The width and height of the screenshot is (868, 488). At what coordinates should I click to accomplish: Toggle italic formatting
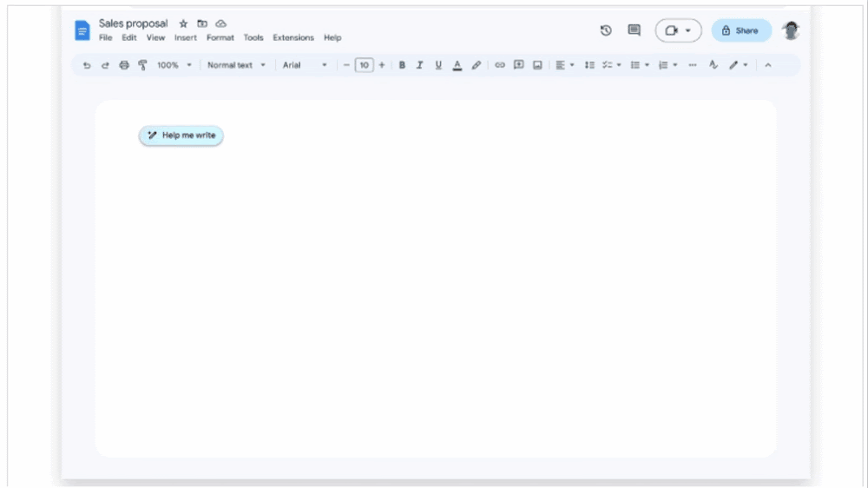(x=419, y=65)
